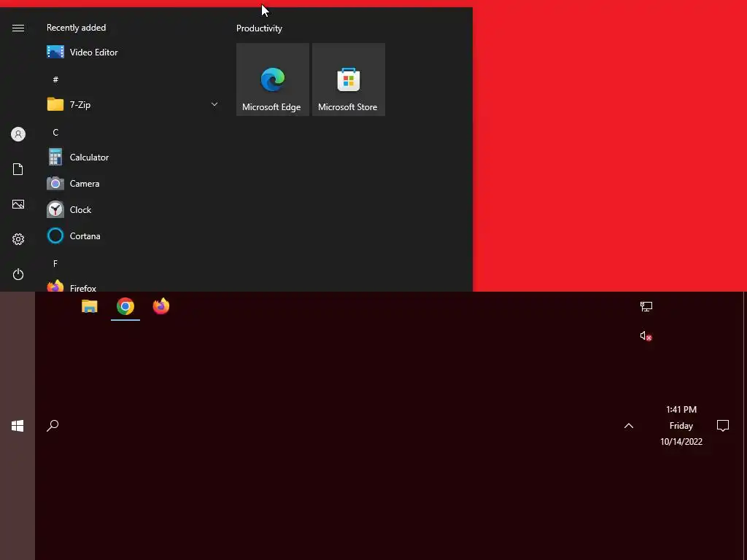Open the clock showing 1:41 PM
Screen dimensions: 747x560
point(681,425)
